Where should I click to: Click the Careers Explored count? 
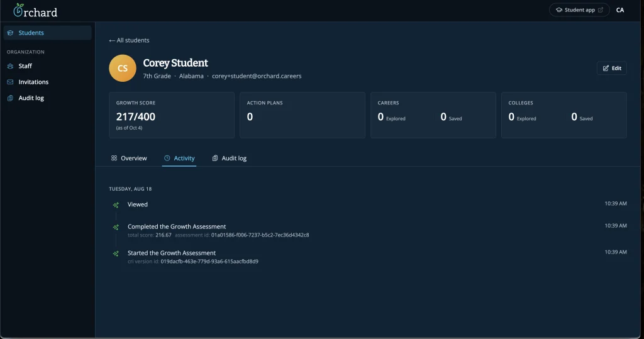(x=391, y=117)
